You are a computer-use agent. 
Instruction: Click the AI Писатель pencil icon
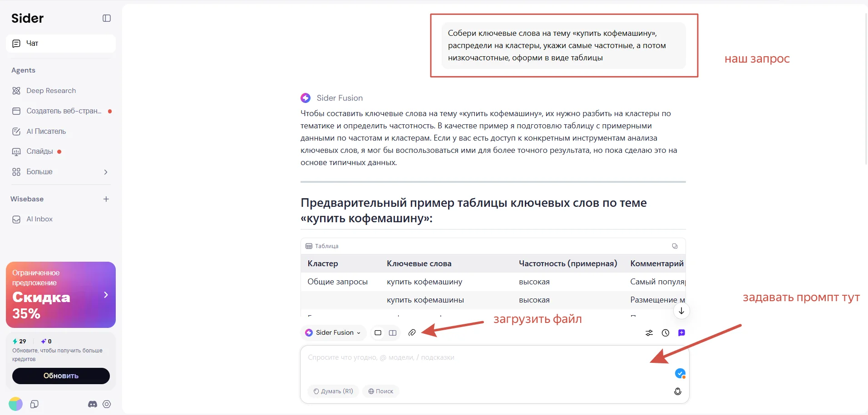[16, 132]
